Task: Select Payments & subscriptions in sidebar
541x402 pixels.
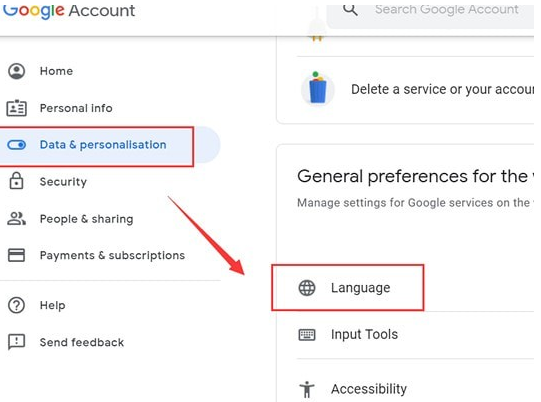Action: [110, 255]
